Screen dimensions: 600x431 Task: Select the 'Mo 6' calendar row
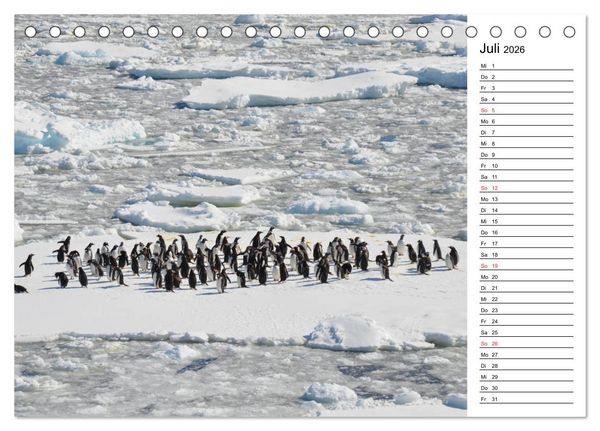pyautogui.click(x=527, y=121)
